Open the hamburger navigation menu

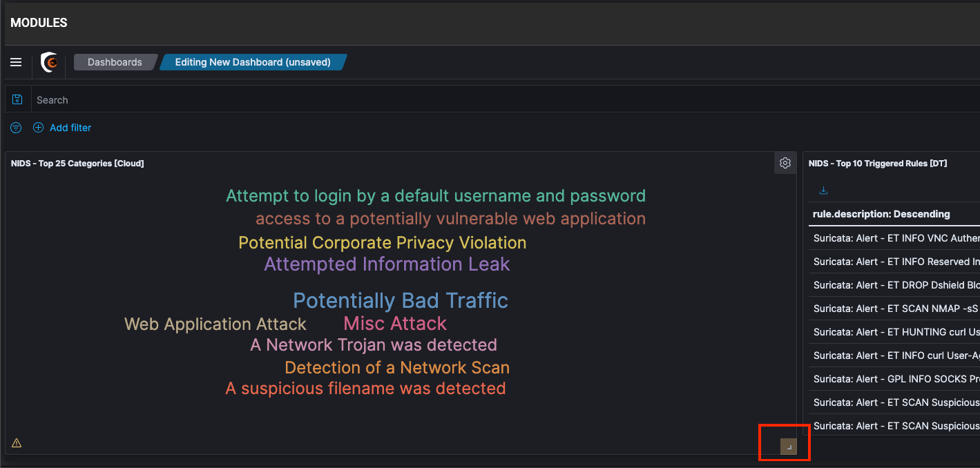click(16, 62)
